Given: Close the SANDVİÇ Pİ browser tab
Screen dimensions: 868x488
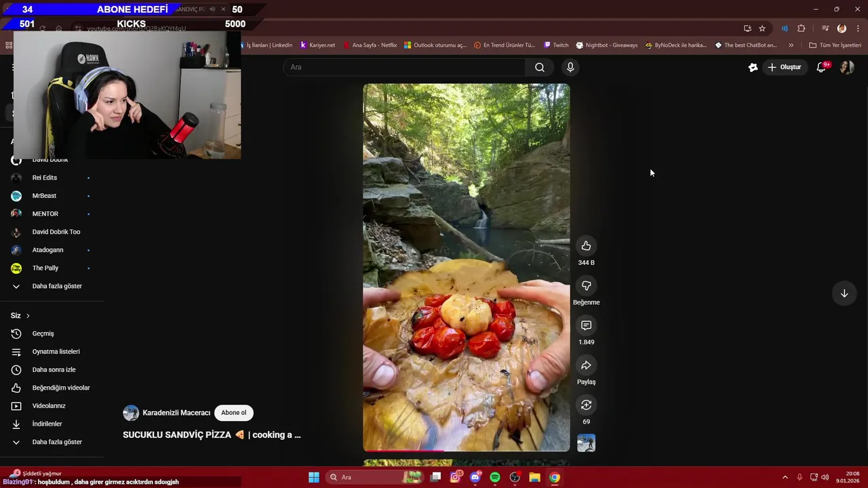Looking at the screenshot, I should point(223,9).
